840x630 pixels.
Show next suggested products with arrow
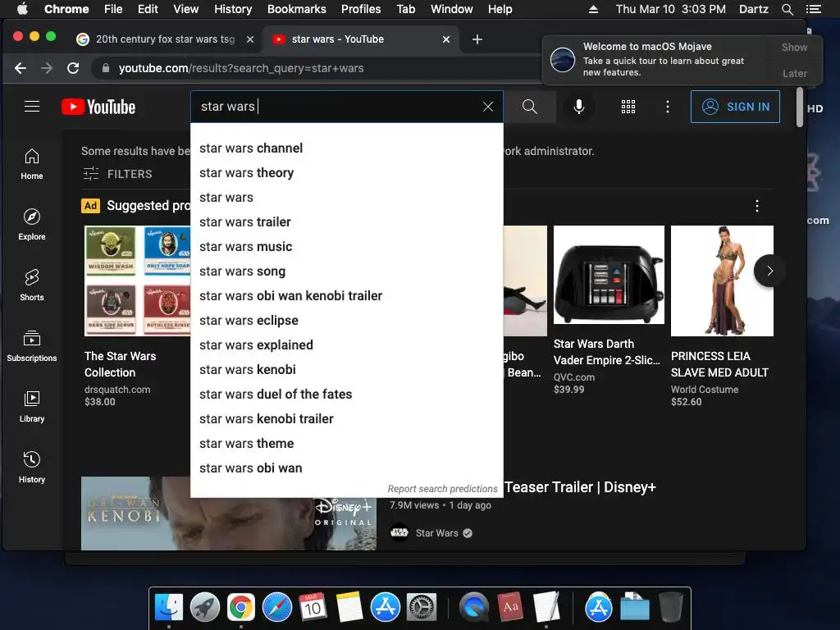click(x=769, y=271)
